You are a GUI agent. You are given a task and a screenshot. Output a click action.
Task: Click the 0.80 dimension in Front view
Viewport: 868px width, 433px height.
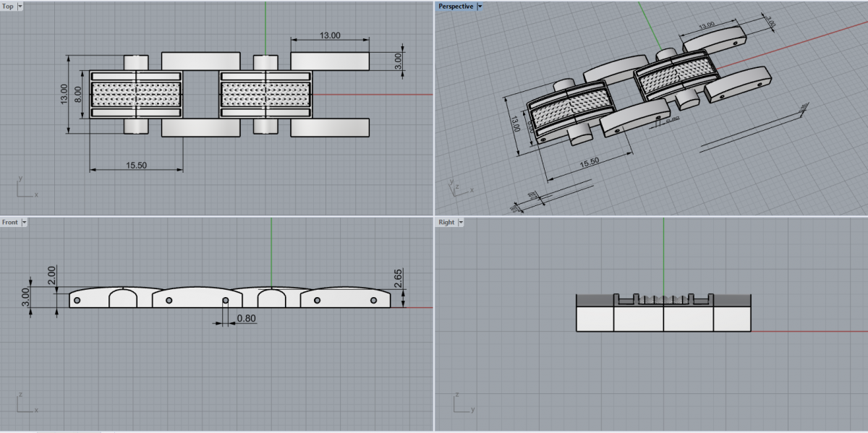[247, 318]
